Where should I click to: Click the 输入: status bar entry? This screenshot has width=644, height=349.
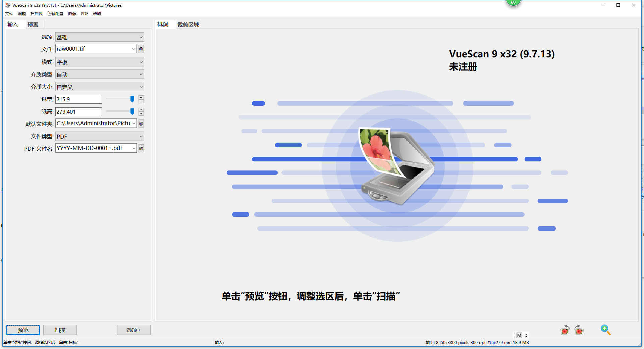[219, 343]
